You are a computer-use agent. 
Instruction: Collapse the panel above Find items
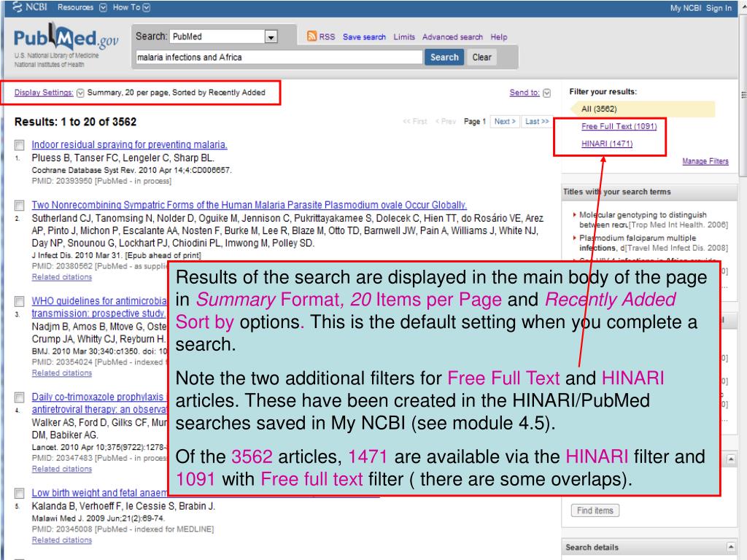731,459
